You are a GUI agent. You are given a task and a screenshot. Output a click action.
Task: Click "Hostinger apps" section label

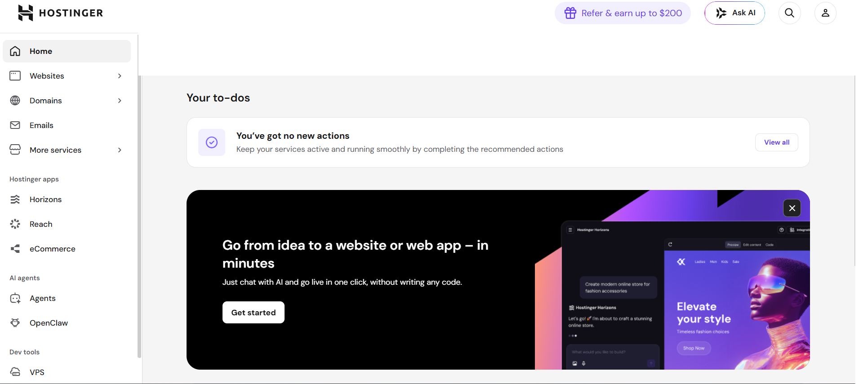34,179
